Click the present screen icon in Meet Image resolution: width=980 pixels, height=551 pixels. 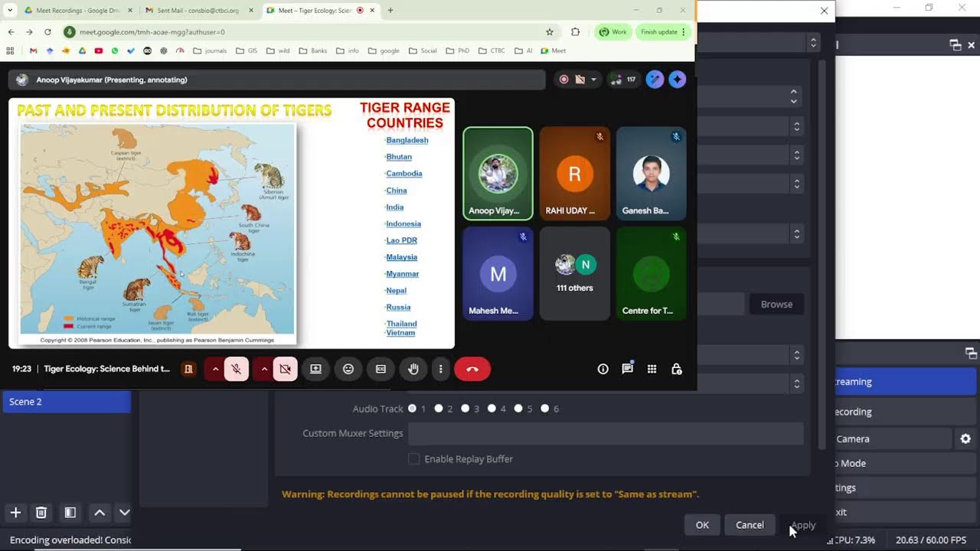(315, 369)
